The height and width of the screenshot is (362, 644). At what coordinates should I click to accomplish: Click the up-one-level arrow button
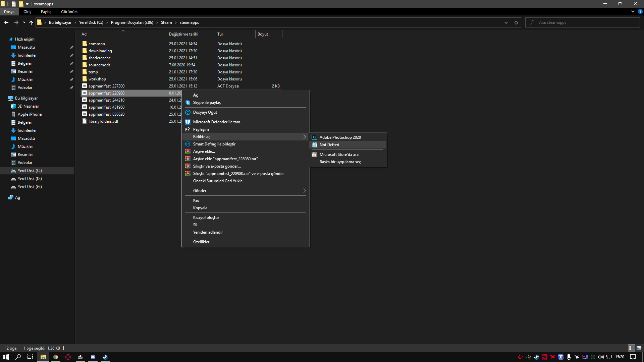point(31,22)
